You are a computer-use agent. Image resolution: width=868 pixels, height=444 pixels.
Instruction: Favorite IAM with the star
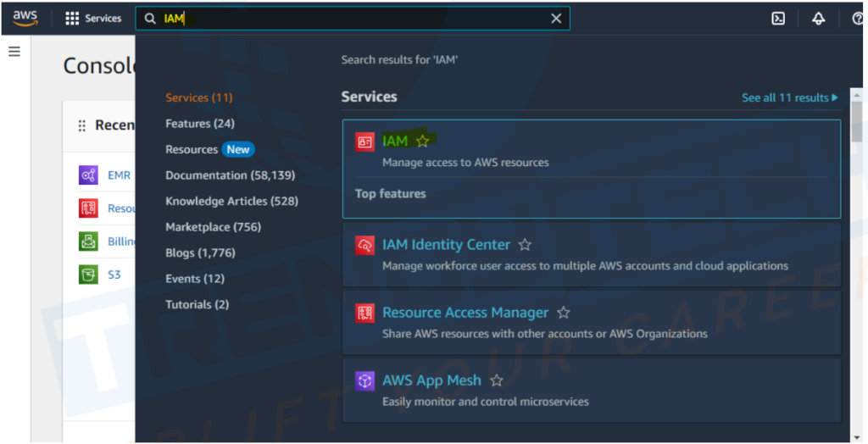point(422,142)
